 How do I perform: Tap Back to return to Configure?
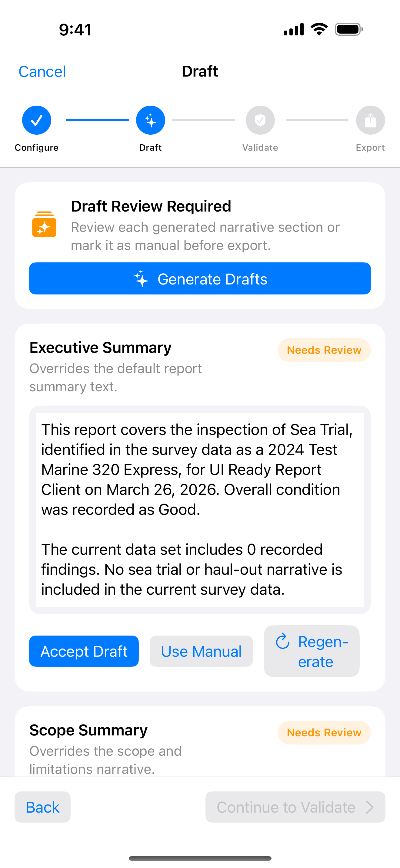(x=42, y=807)
